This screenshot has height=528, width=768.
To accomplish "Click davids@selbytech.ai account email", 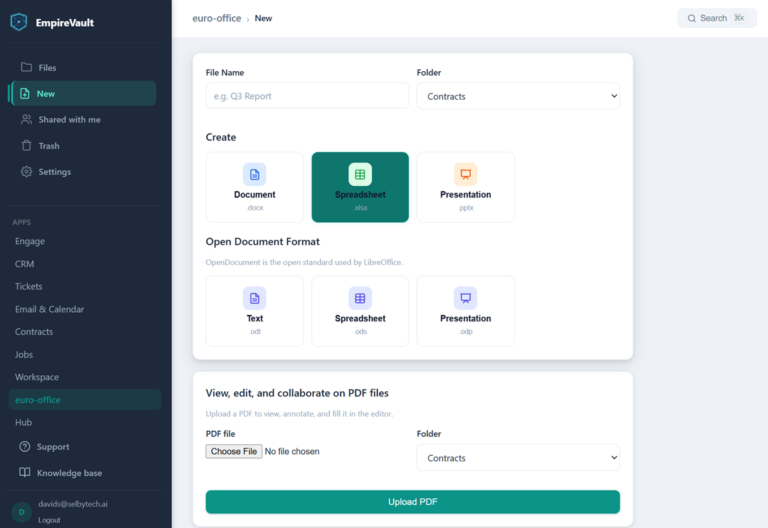I will click(72, 504).
